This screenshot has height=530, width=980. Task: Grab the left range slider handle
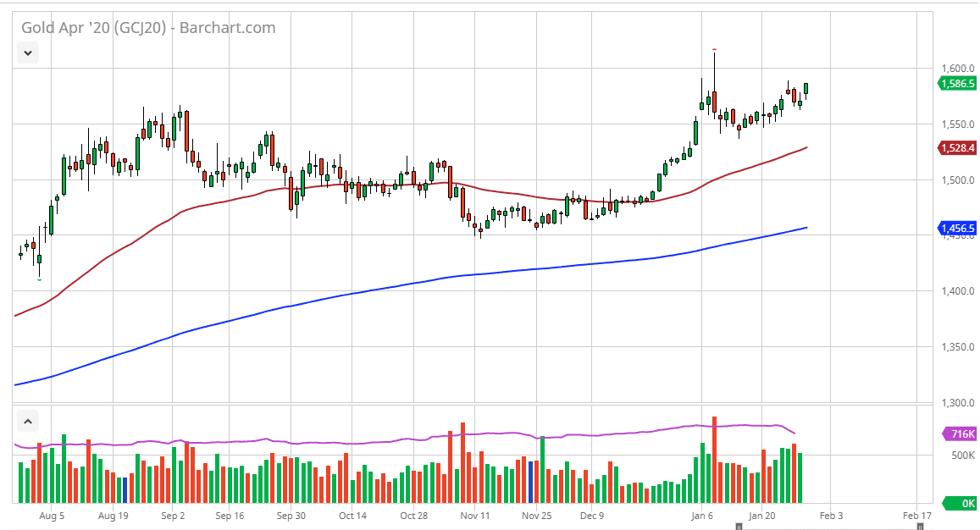(x=739, y=527)
